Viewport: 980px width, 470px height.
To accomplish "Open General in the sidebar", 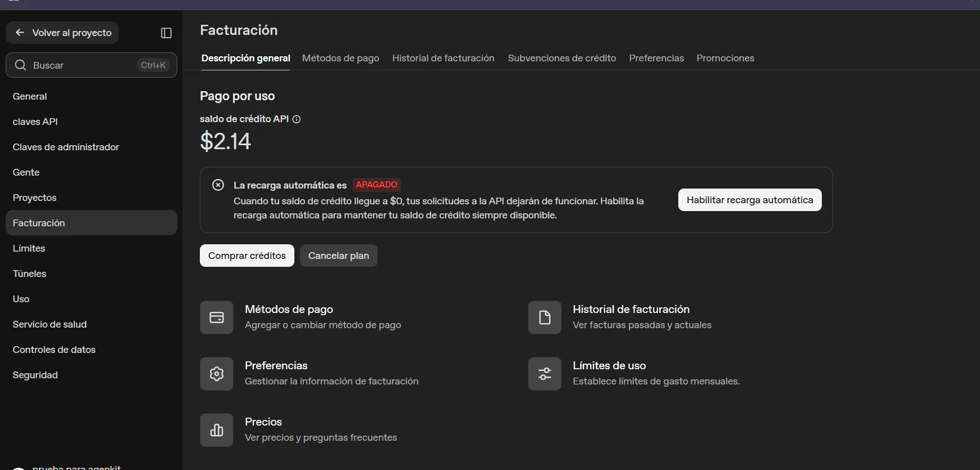I will pos(91,96).
